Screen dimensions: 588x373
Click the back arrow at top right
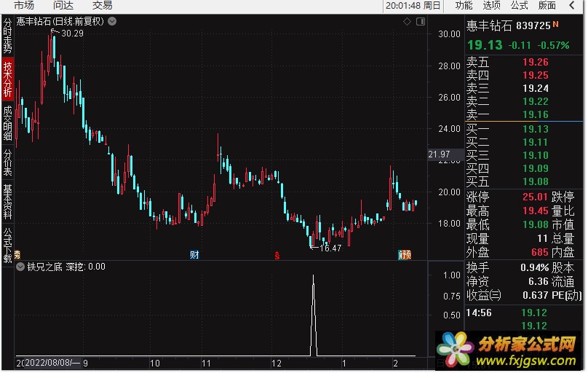coord(572,5)
